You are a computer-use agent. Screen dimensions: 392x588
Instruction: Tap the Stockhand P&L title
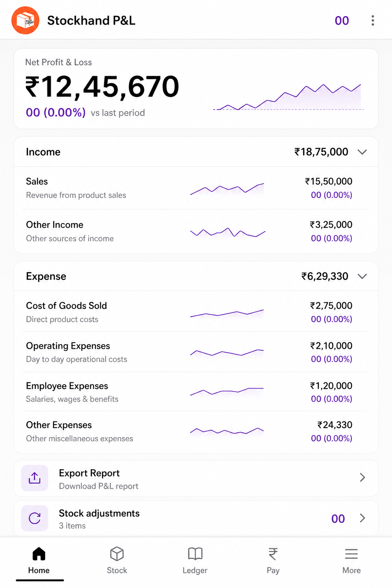coord(91,20)
